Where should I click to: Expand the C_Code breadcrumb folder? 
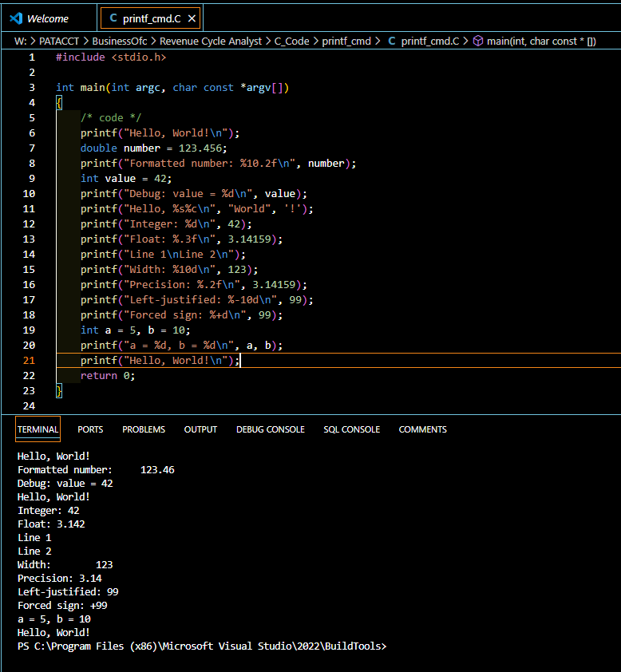pos(291,42)
